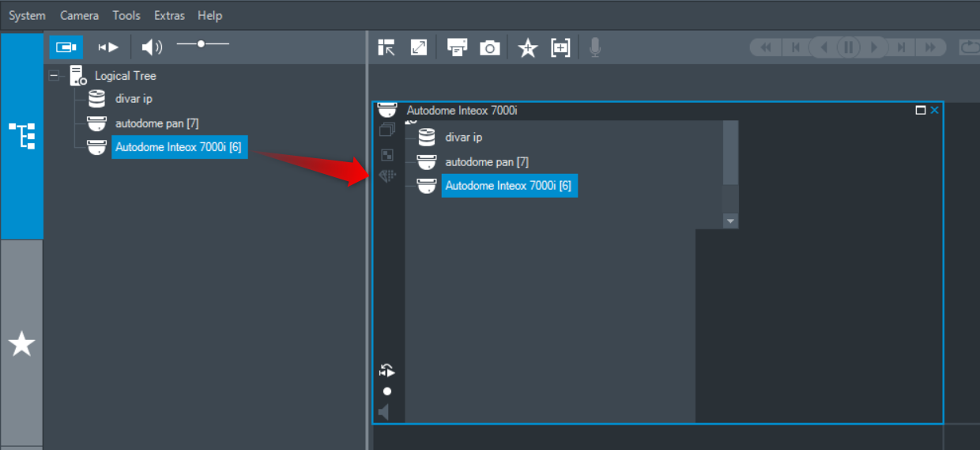Take a snapshot with camera icon
The width and height of the screenshot is (980, 450).
pyautogui.click(x=490, y=48)
